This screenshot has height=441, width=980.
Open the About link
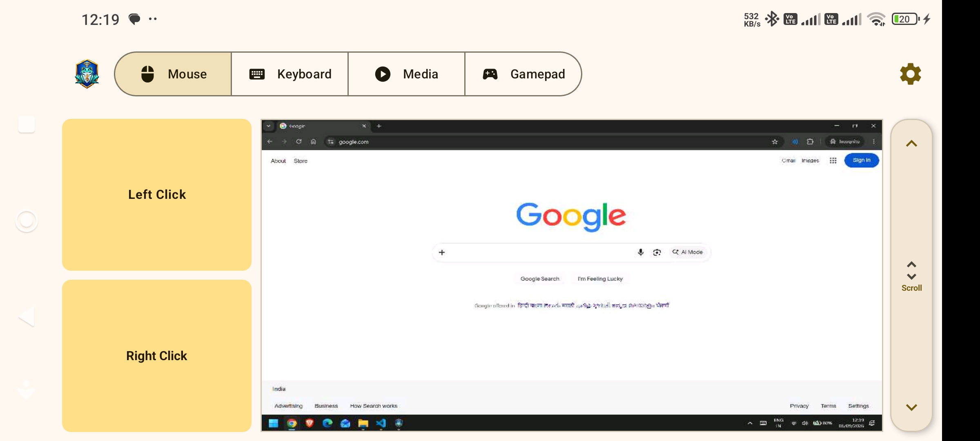tap(278, 161)
